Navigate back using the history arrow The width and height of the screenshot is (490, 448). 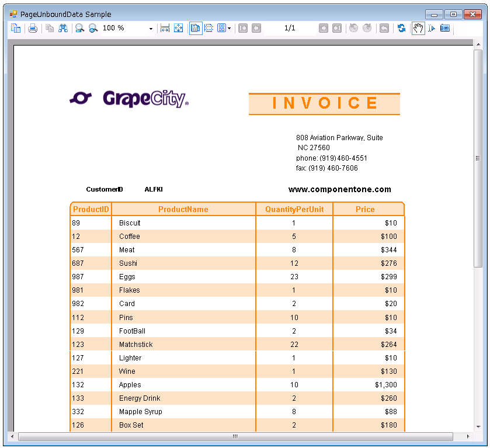(384, 28)
